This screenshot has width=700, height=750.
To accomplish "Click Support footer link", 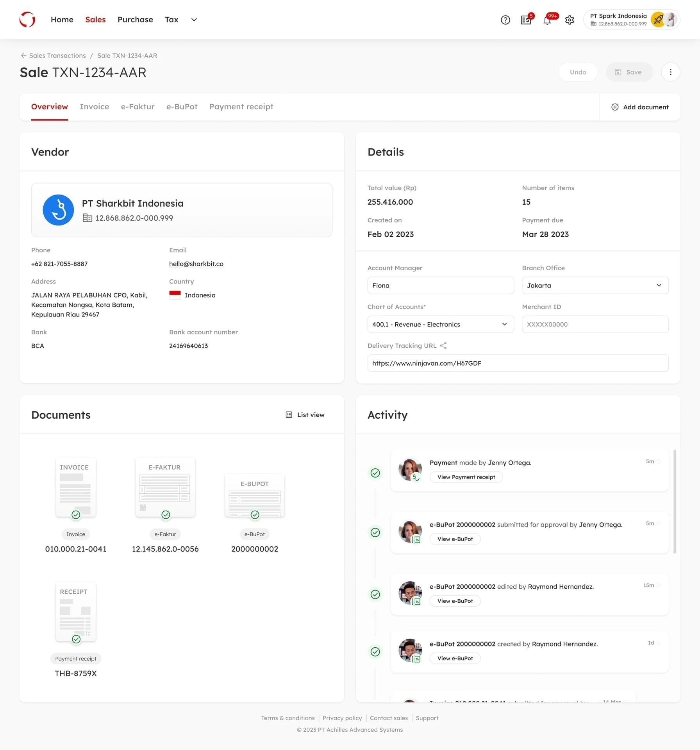I will 427,718.
